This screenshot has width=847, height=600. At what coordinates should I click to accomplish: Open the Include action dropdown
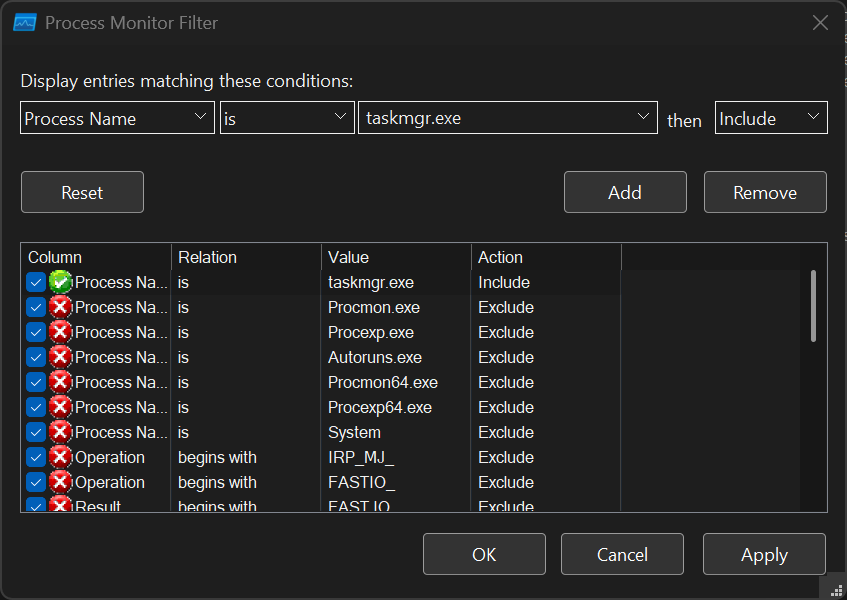click(x=771, y=118)
